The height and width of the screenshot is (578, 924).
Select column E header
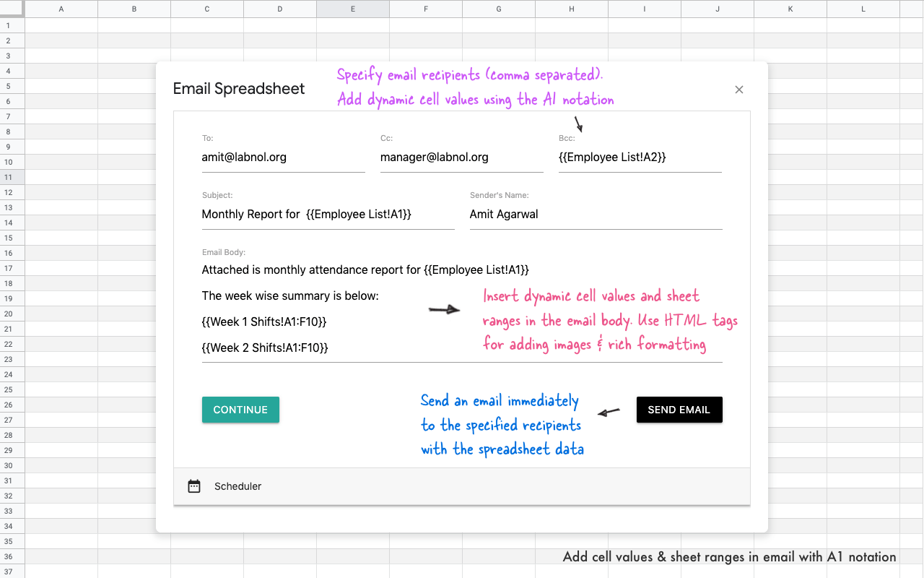(x=353, y=9)
